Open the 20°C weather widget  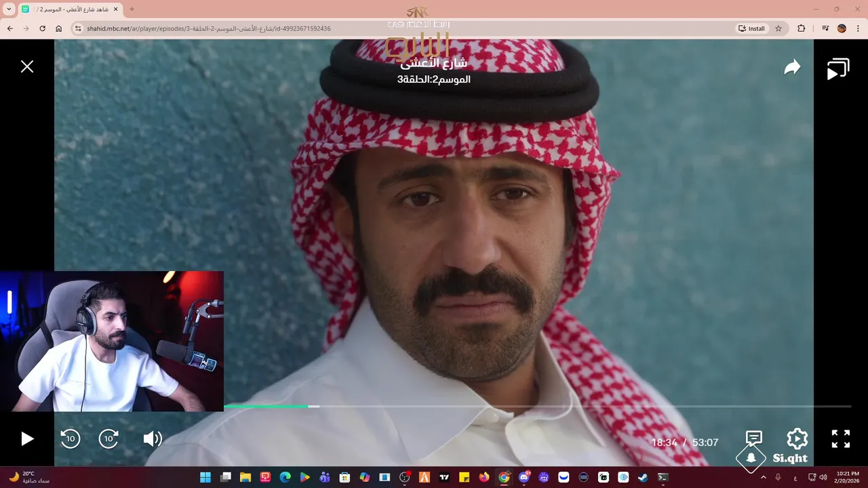[28, 477]
